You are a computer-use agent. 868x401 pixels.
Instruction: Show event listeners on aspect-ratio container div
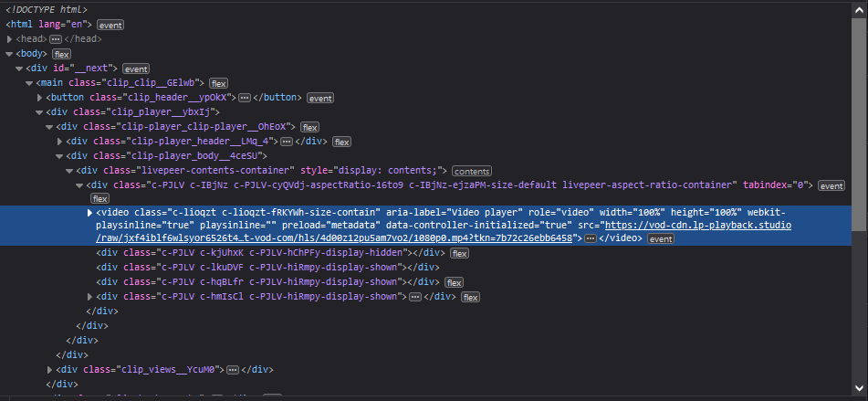(831, 186)
